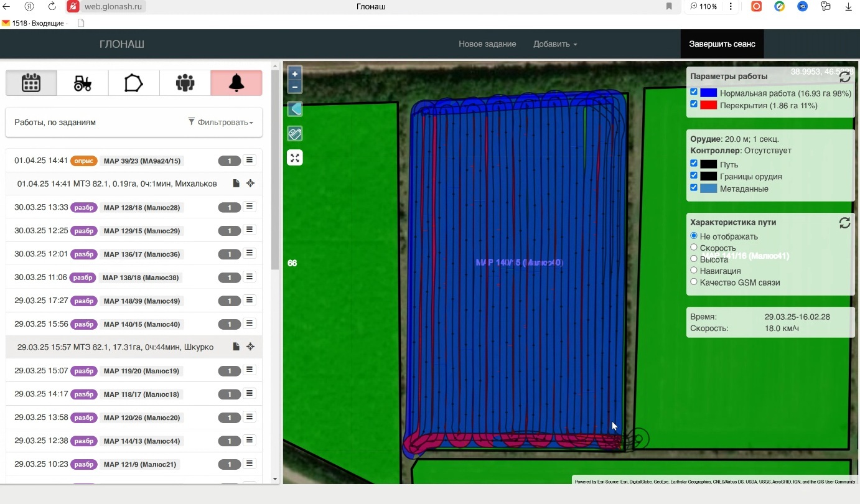Open list menu for MAP 121/9 row

(x=250, y=464)
